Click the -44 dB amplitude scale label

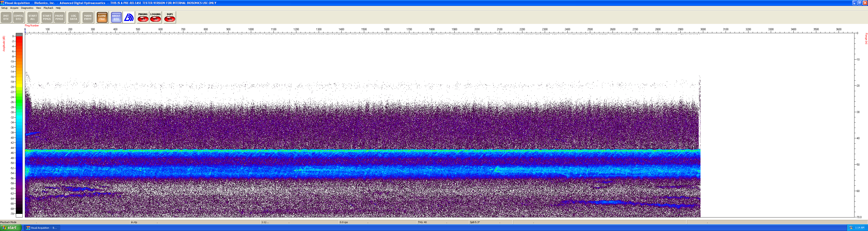(x=12, y=148)
